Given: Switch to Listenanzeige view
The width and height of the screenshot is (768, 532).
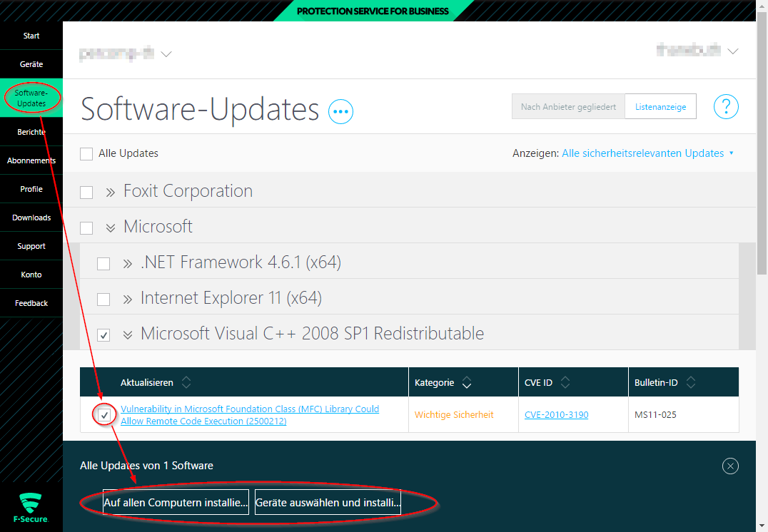Looking at the screenshot, I should coord(660,107).
